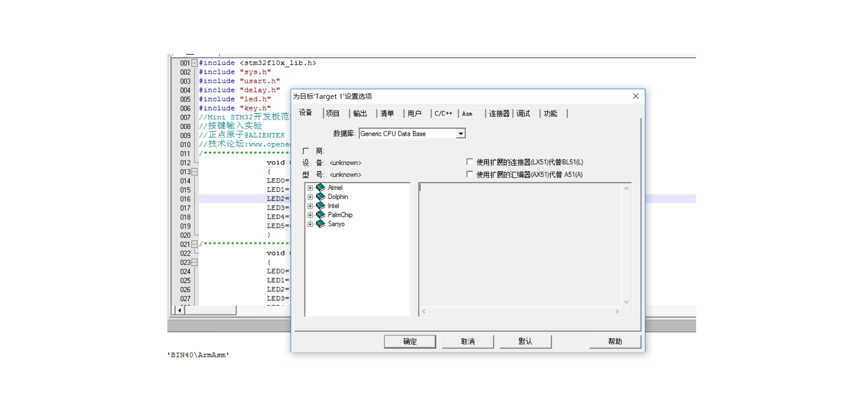
Task: Expand the PalmChip vendor node
Action: coord(310,215)
